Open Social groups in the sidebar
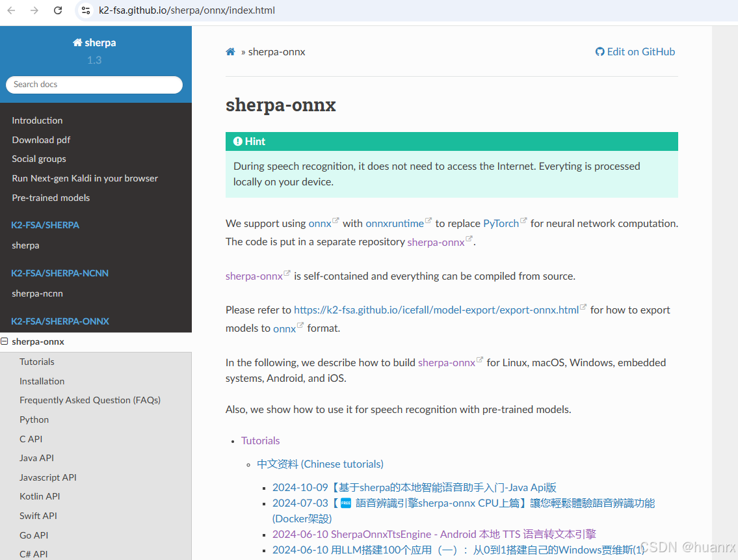 coord(38,159)
